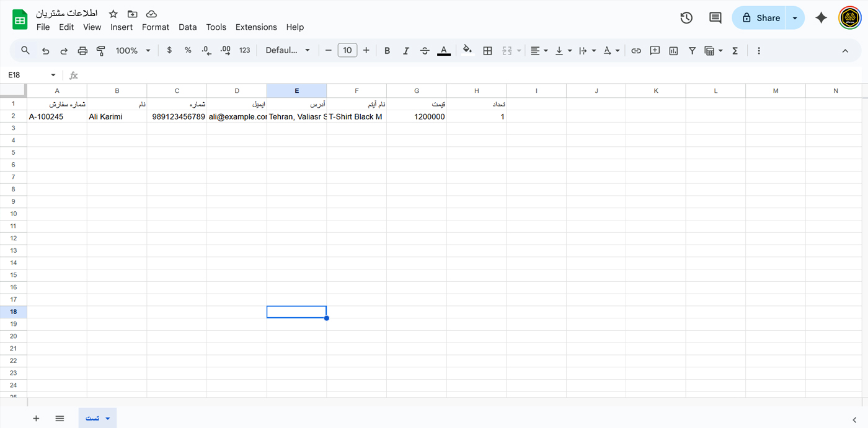Click the borders icon
Viewport: 868px width, 428px height.
tap(487, 51)
